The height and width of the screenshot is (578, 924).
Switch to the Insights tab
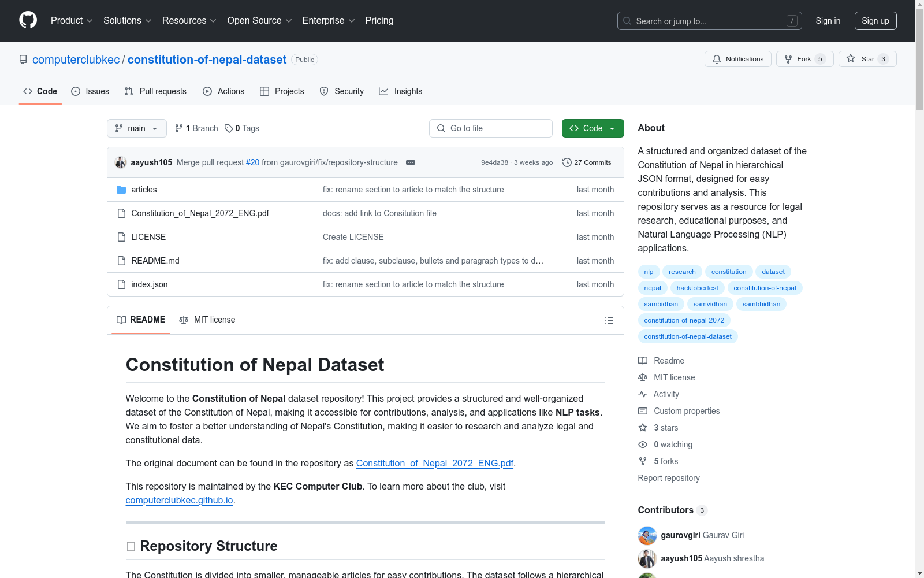(x=401, y=91)
